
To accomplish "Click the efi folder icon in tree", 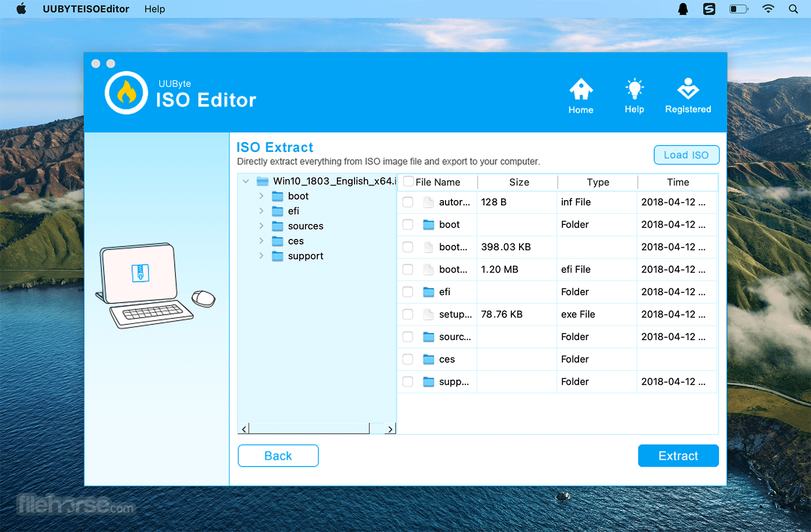I will (x=277, y=211).
